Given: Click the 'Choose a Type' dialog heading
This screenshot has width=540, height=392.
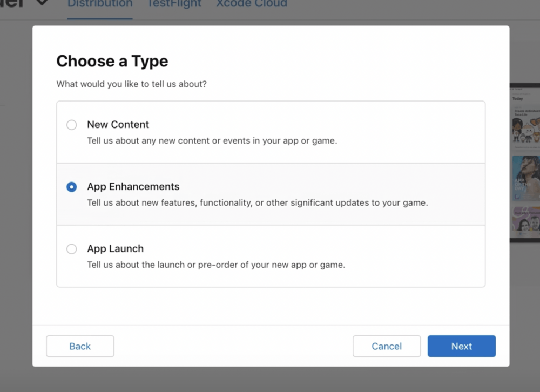Looking at the screenshot, I should pyautogui.click(x=112, y=61).
